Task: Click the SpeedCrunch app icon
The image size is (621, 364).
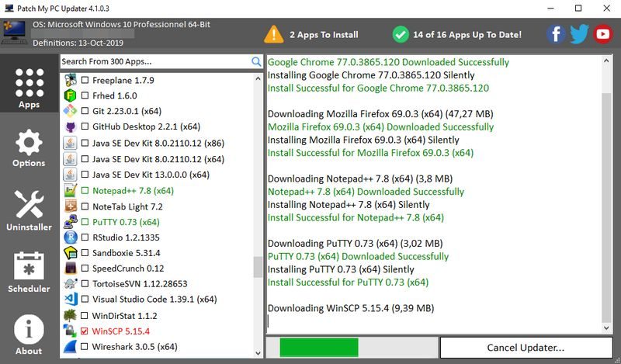Action: (x=70, y=268)
